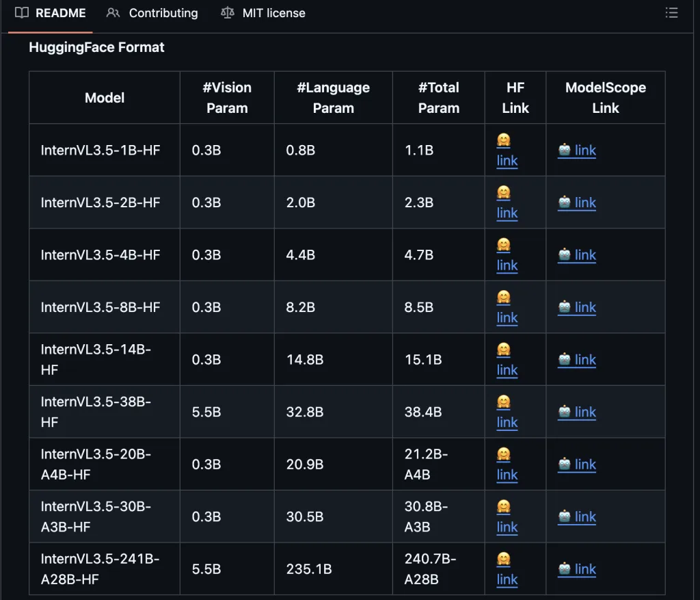Click the MIT license scales icon

pos(227,13)
